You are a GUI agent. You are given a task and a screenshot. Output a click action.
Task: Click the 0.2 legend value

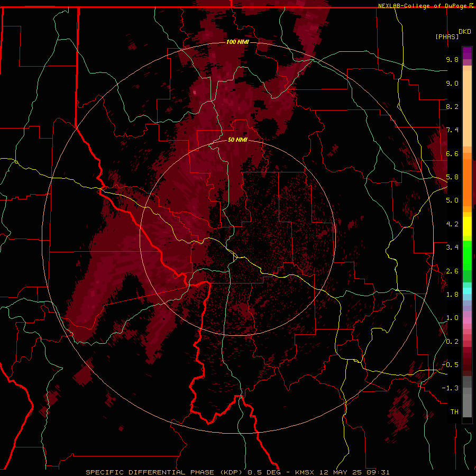coord(452,342)
